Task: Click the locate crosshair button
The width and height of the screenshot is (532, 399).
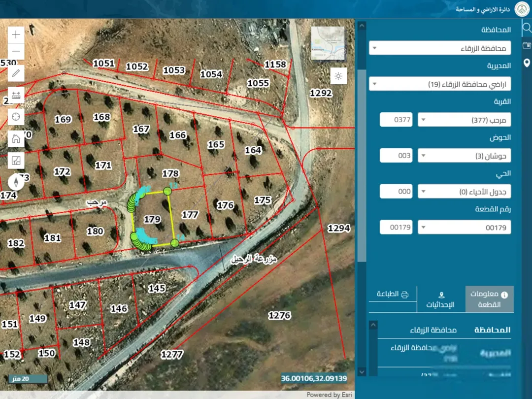Action: pyautogui.click(x=16, y=117)
